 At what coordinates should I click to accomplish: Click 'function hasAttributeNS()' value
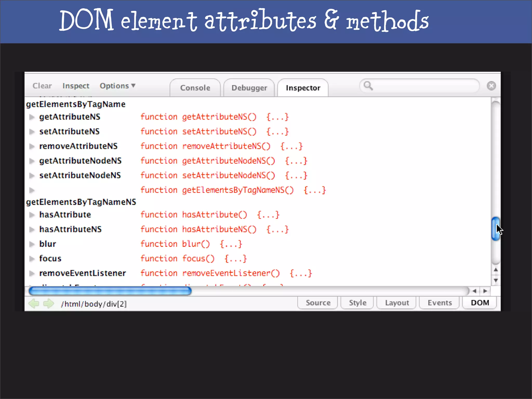tap(215, 229)
